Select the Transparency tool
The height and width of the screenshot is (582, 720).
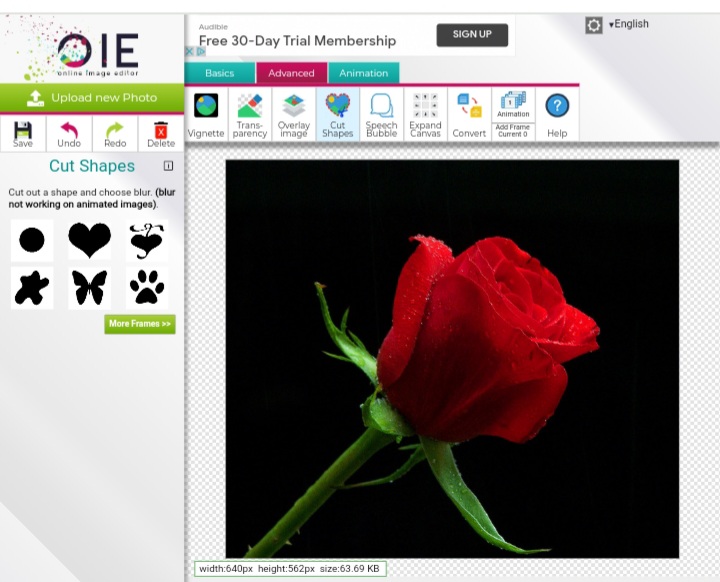click(250, 115)
